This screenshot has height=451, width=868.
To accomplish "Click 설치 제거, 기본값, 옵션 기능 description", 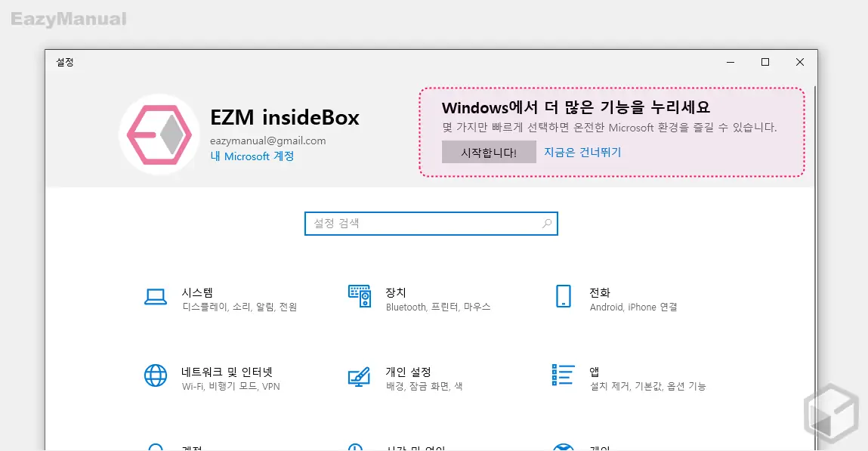I will pos(647,386).
